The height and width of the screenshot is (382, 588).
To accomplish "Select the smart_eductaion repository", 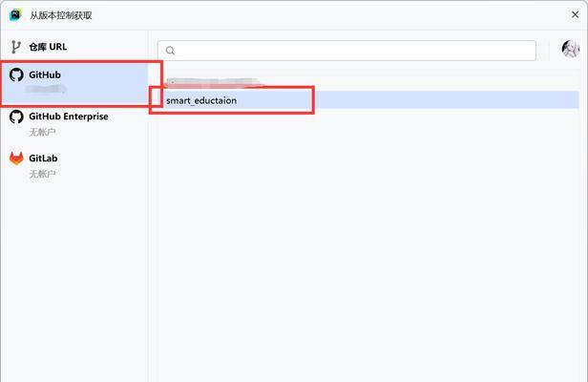I will (368, 100).
